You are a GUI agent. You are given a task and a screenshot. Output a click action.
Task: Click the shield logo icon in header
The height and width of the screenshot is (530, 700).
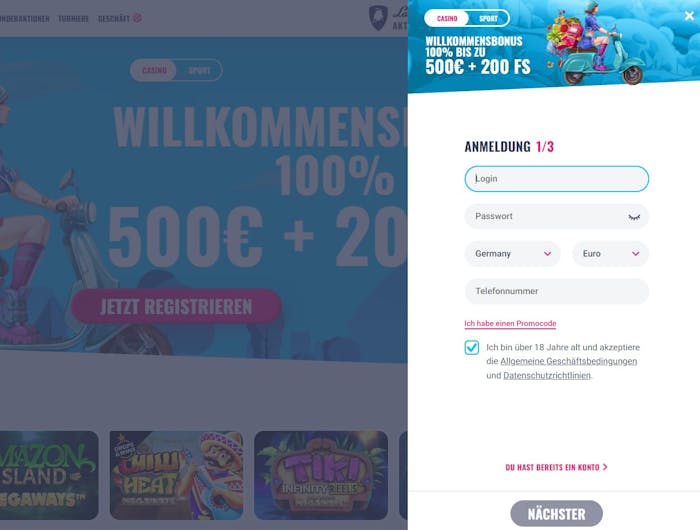click(378, 18)
